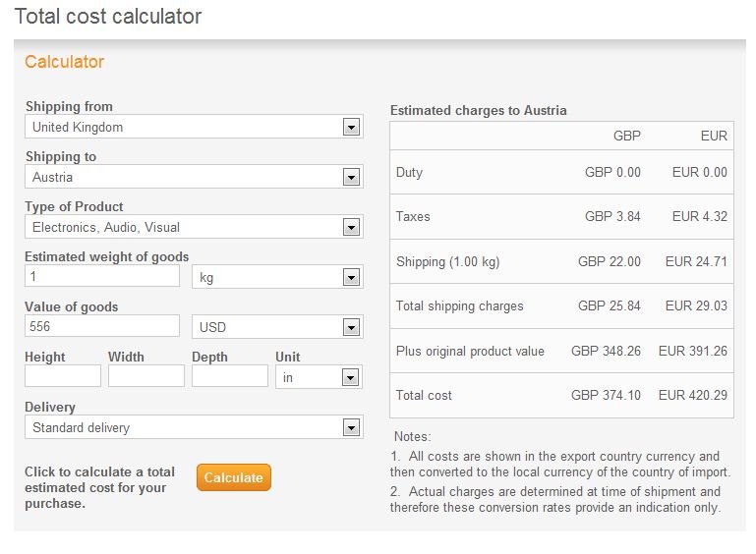Viewport: 756px width, 554px height.
Task: Click the Width input field
Action: (146, 376)
